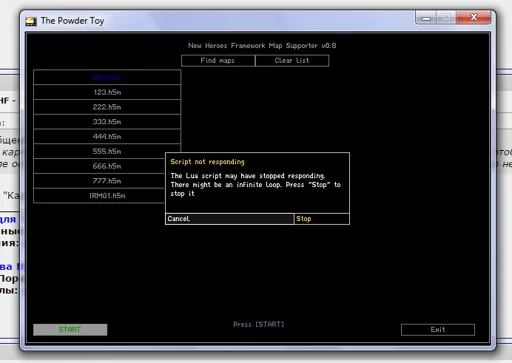Click the Clear list button

pyautogui.click(x=292, y=61)
